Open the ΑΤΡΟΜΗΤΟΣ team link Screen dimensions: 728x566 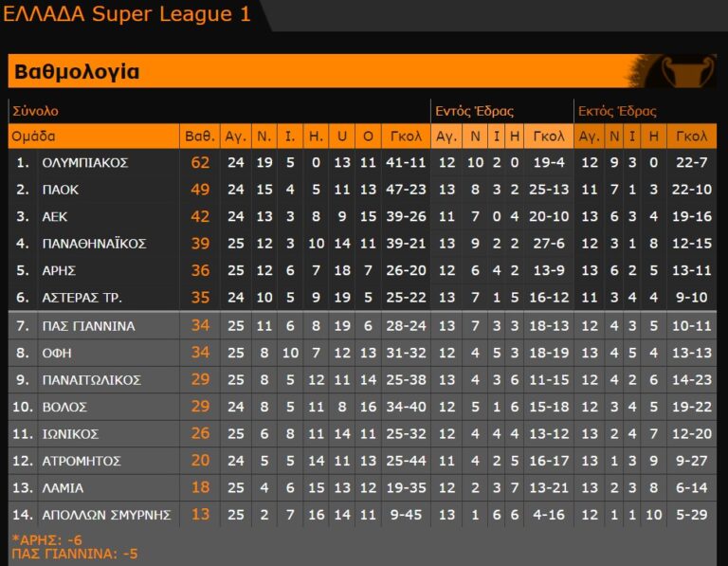(x=82, y=462)
